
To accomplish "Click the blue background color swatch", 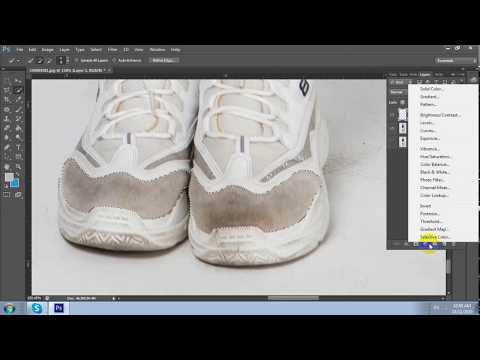I will (15, 183).
